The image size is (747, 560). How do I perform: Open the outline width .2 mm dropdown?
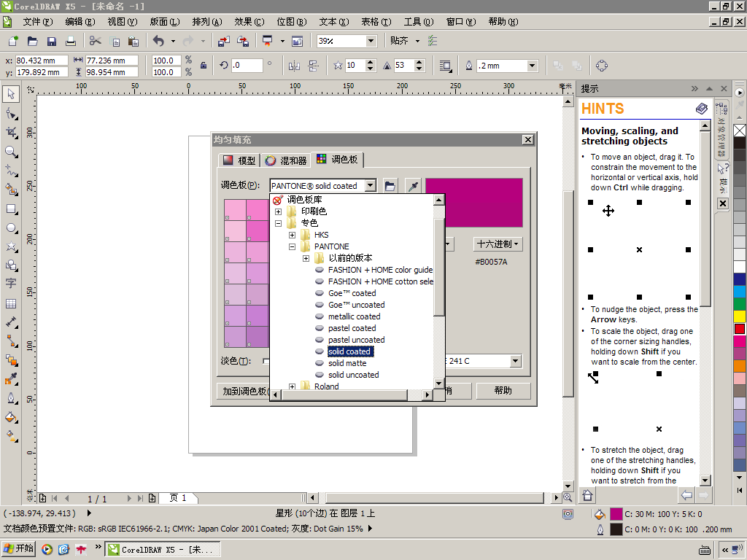click(532, 66)
